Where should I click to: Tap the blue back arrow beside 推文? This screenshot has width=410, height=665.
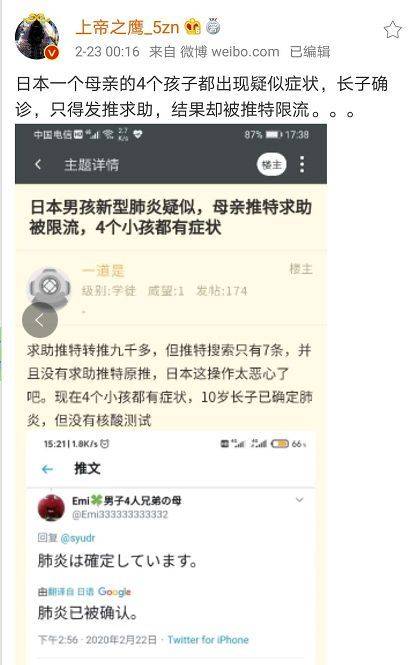[x=47, y=469]
